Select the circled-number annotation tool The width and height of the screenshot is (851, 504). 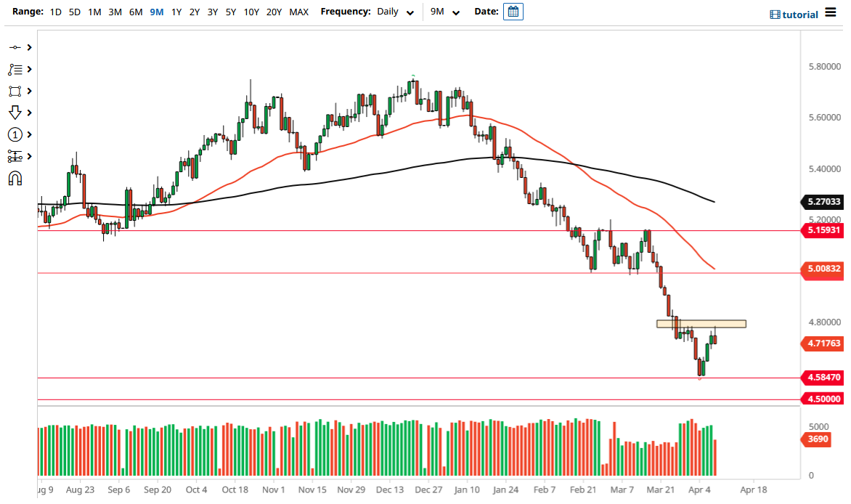[15, 134]
